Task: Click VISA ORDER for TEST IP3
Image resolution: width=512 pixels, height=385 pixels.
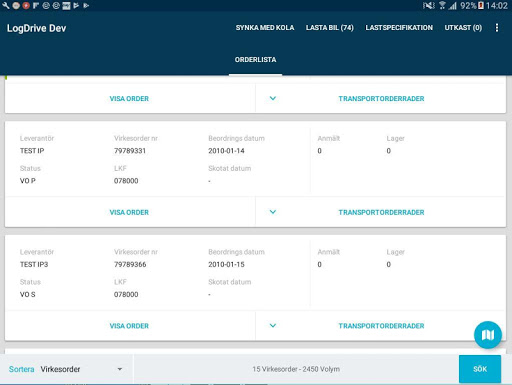Action: (129, 326)
